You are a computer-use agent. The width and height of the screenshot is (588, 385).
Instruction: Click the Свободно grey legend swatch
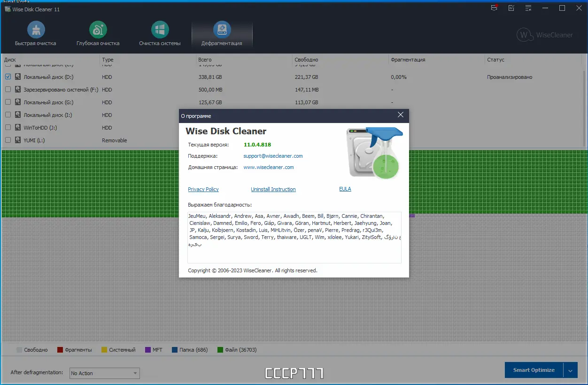[x=19, y=350]
